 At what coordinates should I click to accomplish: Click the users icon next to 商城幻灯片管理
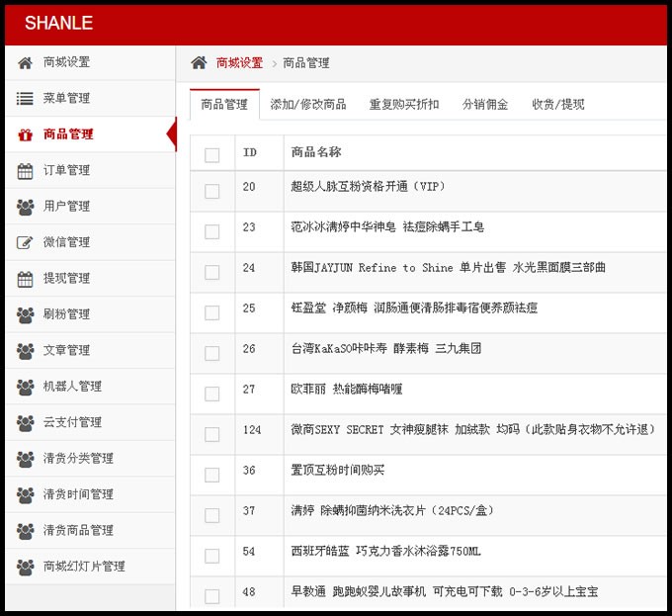pos(25,568)
